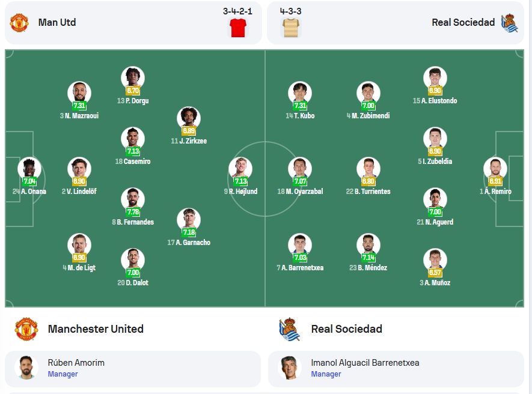Screen dimensions: 532x394
Task: Click A. Onana goalkeeper portrait
Action: (29, 168)
